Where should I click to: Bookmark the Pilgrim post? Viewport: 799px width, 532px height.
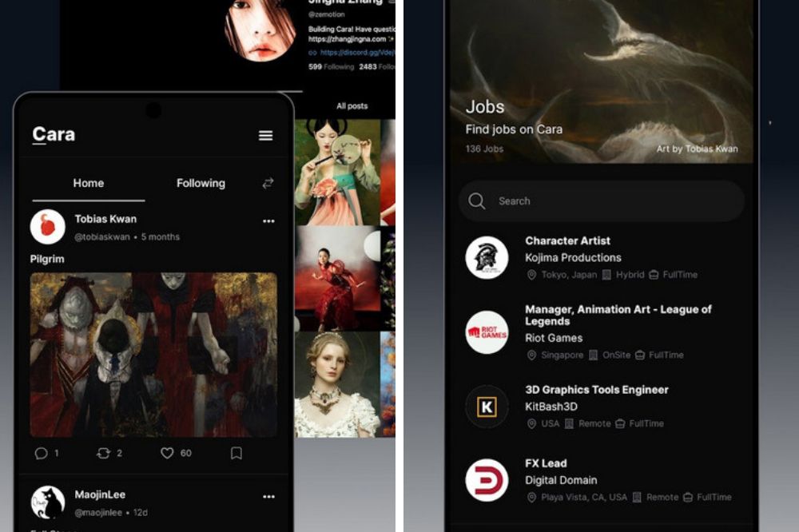(x=237, y=453)
